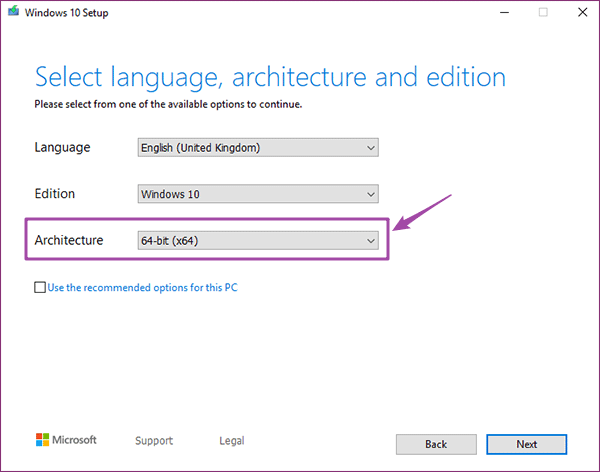Open the Support link
The height and width of the screenshot is (472, 600).
tap(154, 441)
